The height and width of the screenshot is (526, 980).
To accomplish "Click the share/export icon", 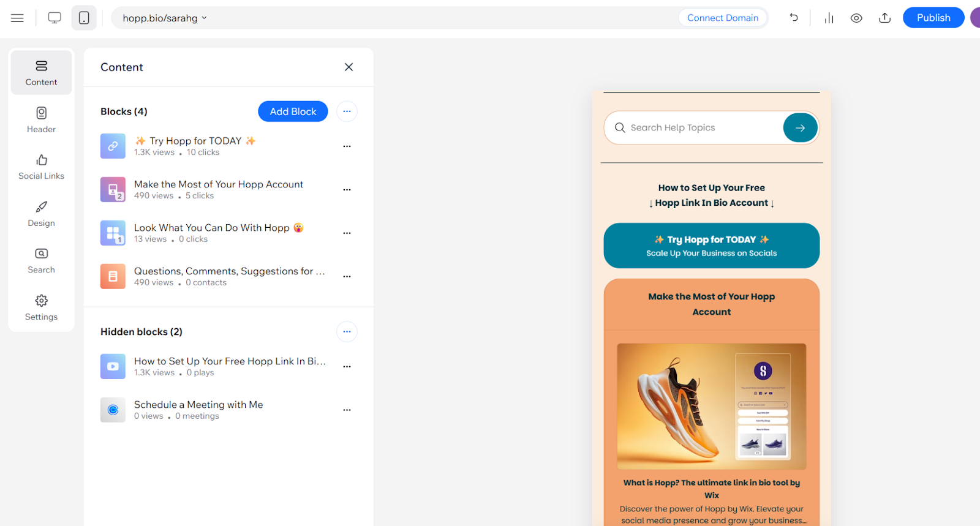I will 884,18.
